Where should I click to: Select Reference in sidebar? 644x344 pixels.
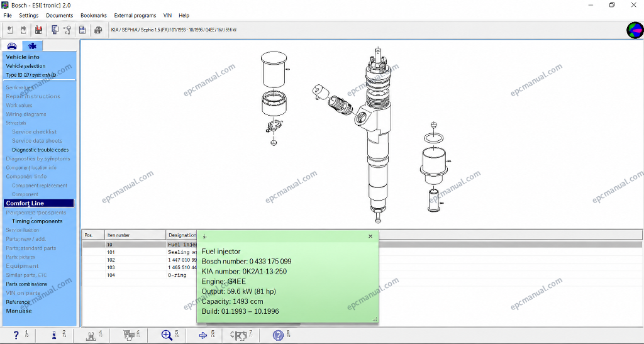[x=18, y=302]
